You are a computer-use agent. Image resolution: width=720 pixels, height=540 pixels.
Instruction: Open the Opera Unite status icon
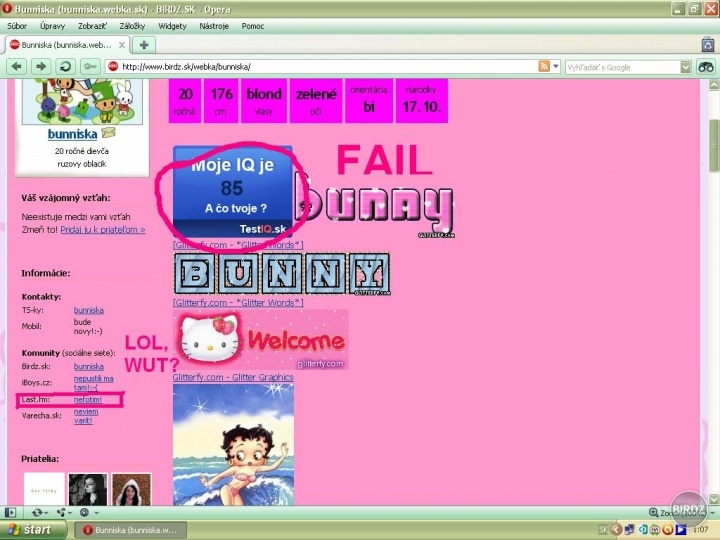pos(63,512)
